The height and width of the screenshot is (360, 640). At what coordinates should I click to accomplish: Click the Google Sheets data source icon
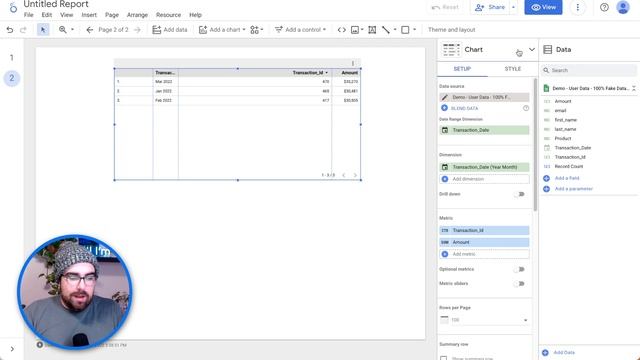tap(546, 88)
